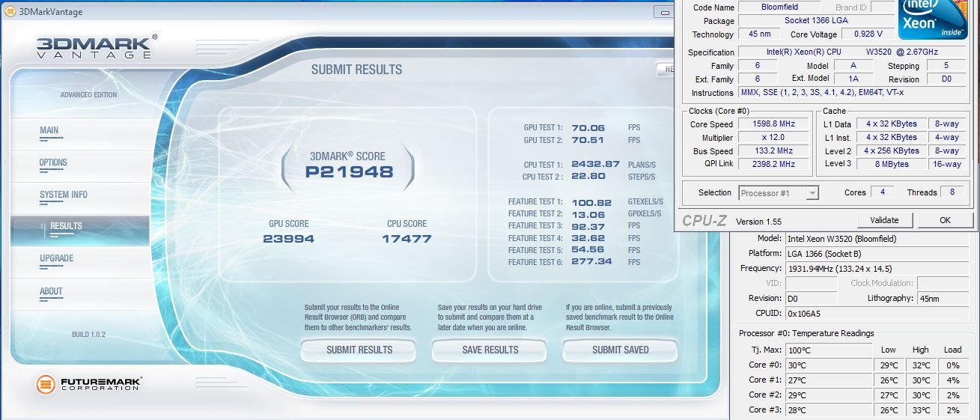Image resolution: width=980 pixels, height=420 pixels.
Task: Click the CPU TEST 2 value 22.80
Action: click(x=588, y=177)
